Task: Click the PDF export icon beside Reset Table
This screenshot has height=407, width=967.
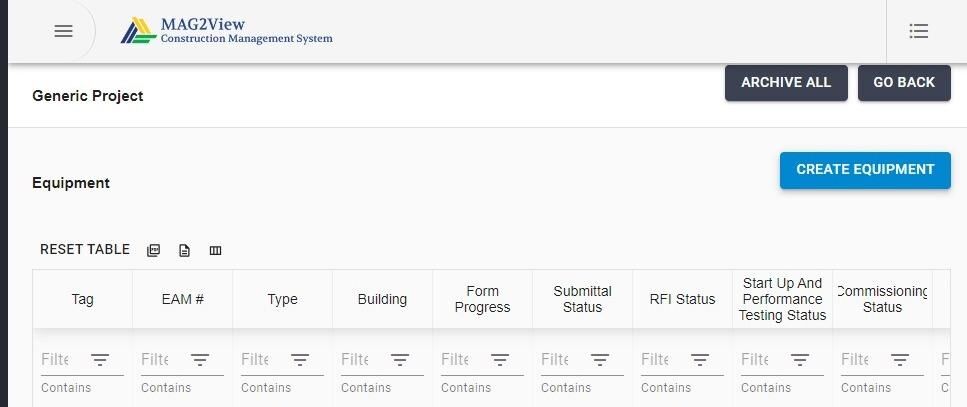Action: 154,250
